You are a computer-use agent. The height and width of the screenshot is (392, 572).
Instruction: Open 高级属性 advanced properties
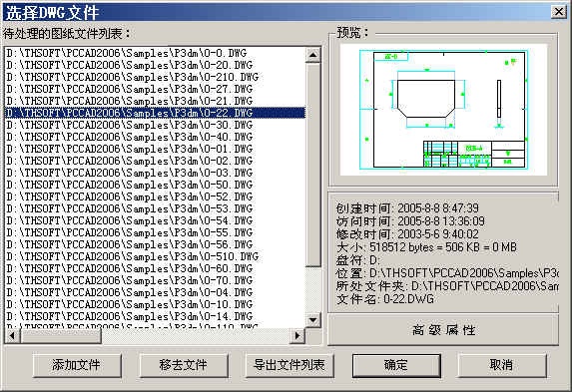click(x=443, y=330)
